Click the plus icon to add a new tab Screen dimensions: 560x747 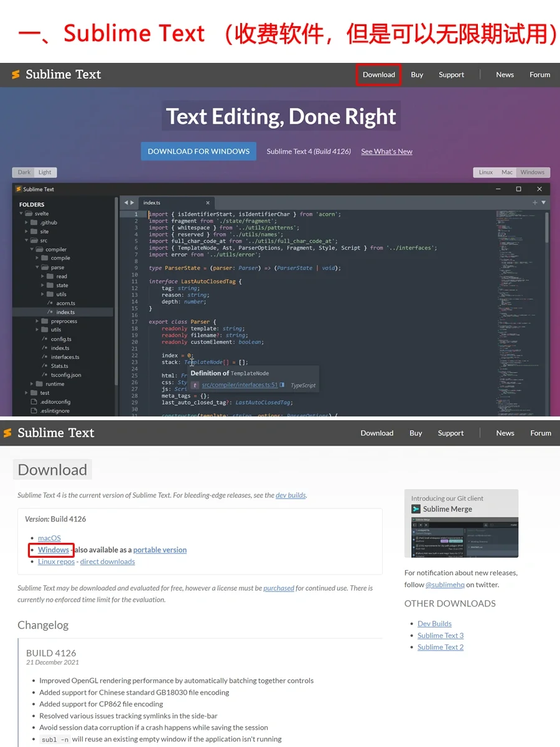(535, 202)
